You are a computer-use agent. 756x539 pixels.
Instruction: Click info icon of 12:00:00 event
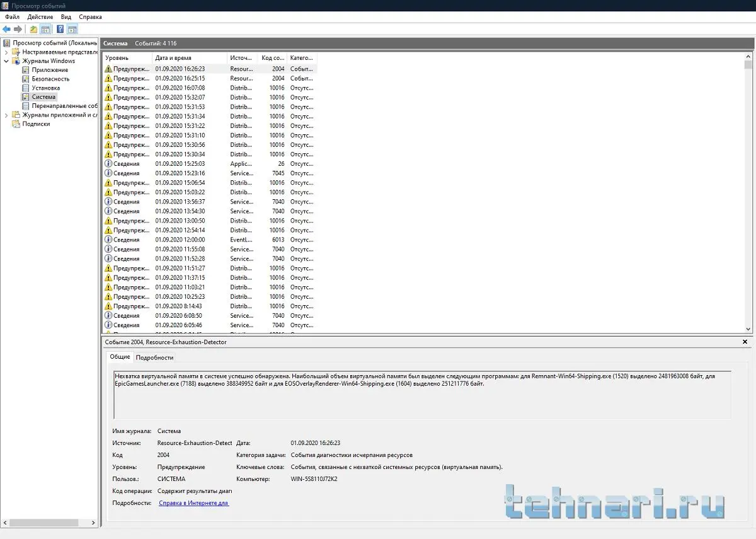[x=108, y=240]
